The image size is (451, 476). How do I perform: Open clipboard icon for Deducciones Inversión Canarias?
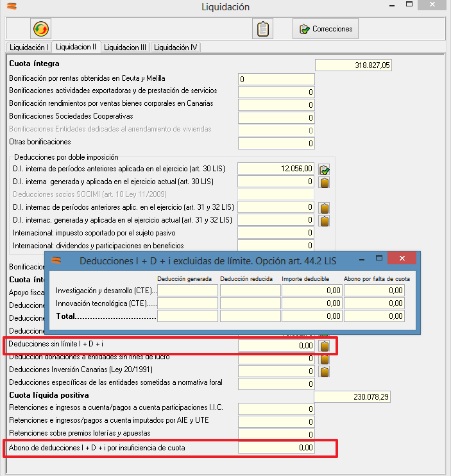click(325, 371)
